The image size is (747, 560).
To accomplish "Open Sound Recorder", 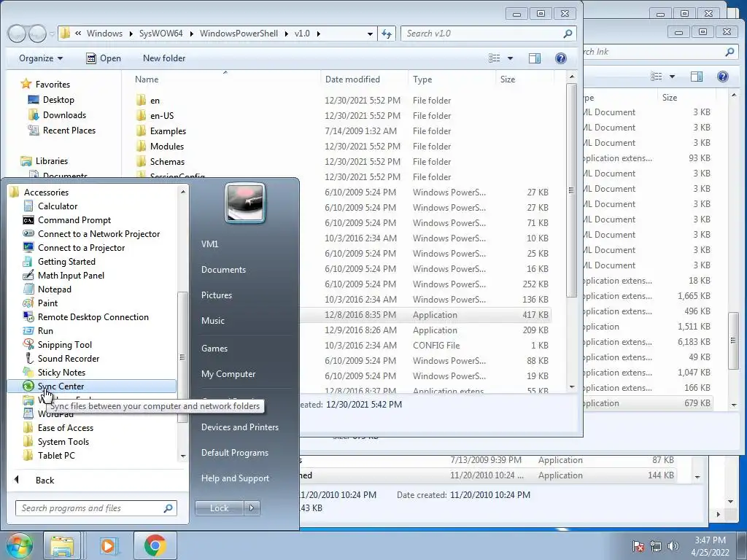I will click(68, 358).
